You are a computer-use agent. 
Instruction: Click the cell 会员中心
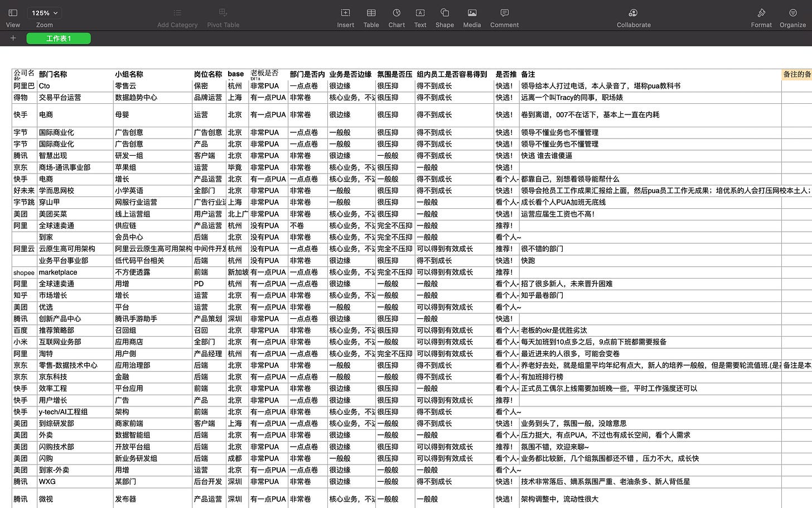pos(153,237)
